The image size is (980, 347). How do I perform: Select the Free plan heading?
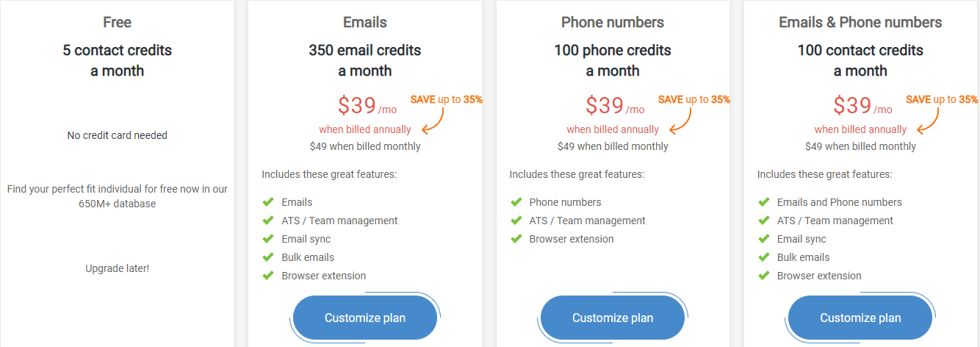pyautogui.click(x=118, y=22)
